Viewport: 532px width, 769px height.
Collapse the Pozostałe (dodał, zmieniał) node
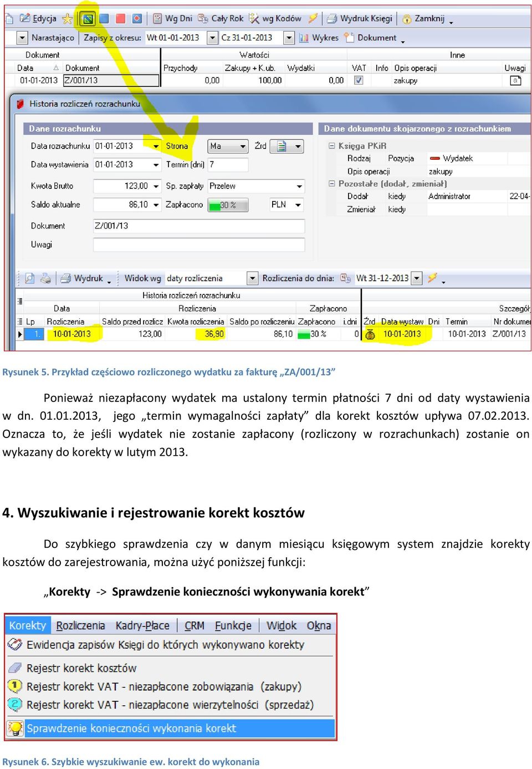332,184
